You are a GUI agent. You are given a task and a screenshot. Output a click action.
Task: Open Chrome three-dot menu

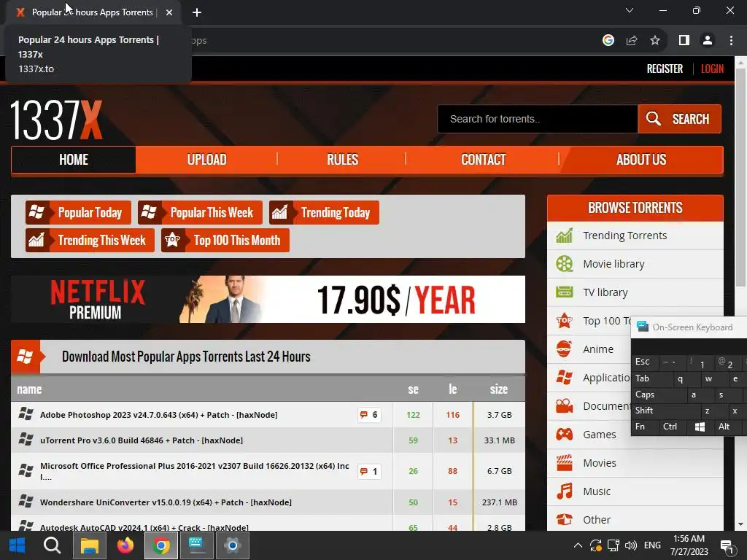[731, 41]
